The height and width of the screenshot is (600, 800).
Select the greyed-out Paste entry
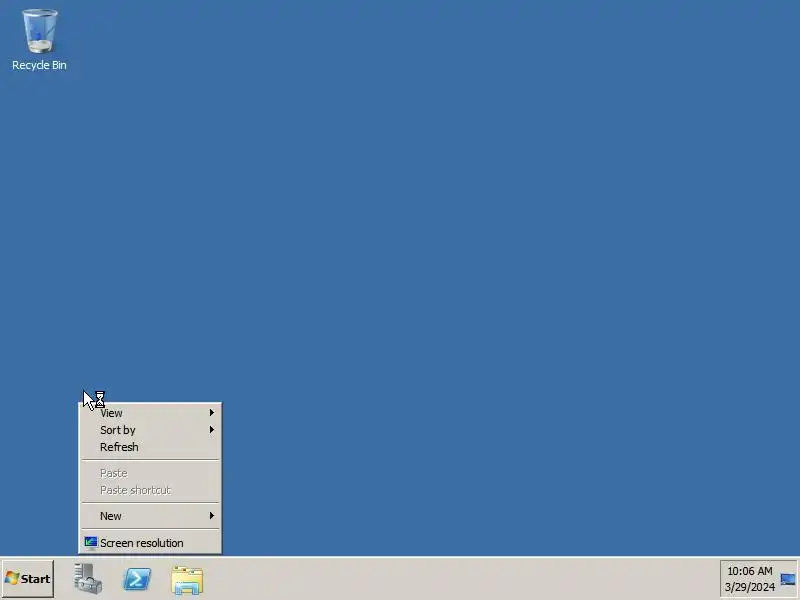tap(151, 473)
